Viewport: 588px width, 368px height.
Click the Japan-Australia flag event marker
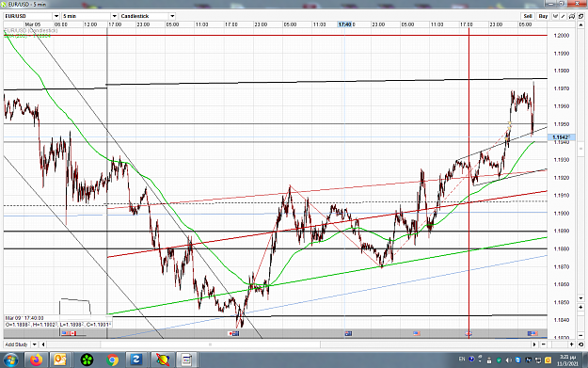233,333
